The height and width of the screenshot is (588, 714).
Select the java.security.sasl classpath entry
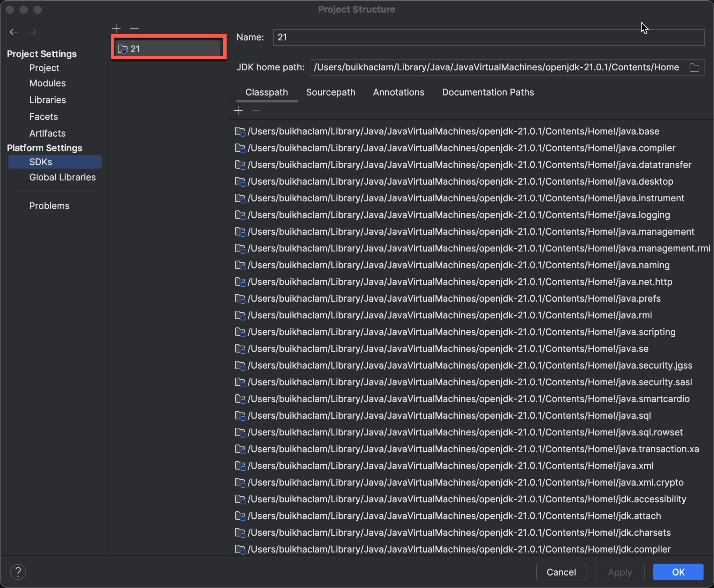pos(470,382)
